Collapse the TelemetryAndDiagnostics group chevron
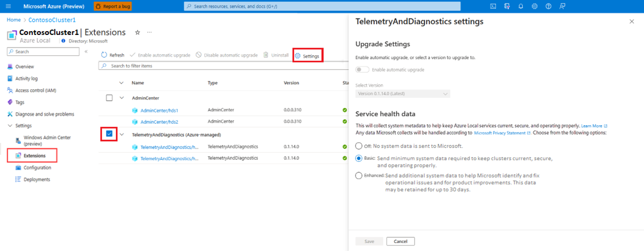The width and height of the screenshot is (644, 251). [121, 134]
